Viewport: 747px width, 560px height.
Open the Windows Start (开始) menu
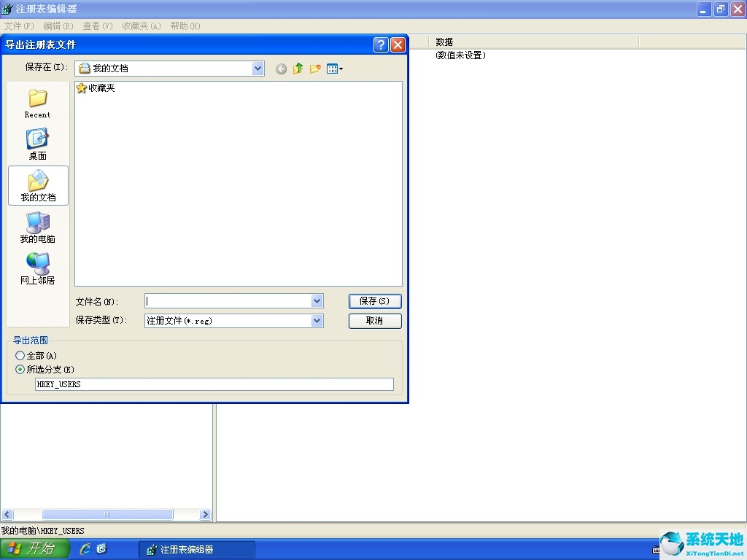[35, 549]
